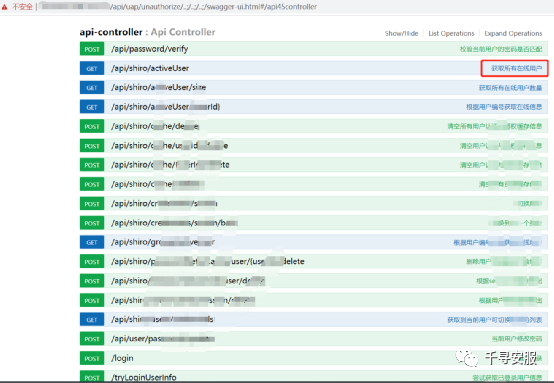Click GET badge of 获取到当前用户可切换 row
This screenshot has width=554, height=383.
coord(92,320)
